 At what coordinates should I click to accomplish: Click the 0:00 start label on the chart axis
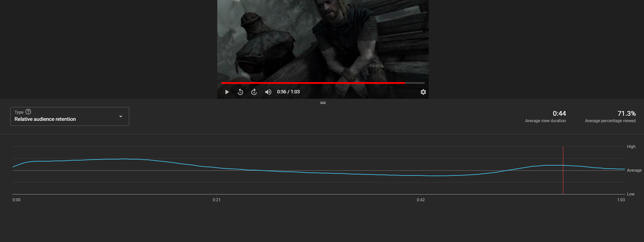(16, 200)
